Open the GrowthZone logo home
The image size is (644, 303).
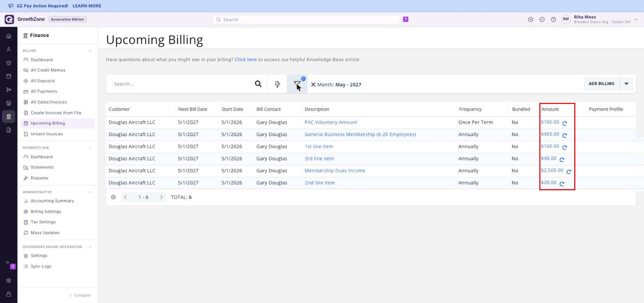(9, 19)
